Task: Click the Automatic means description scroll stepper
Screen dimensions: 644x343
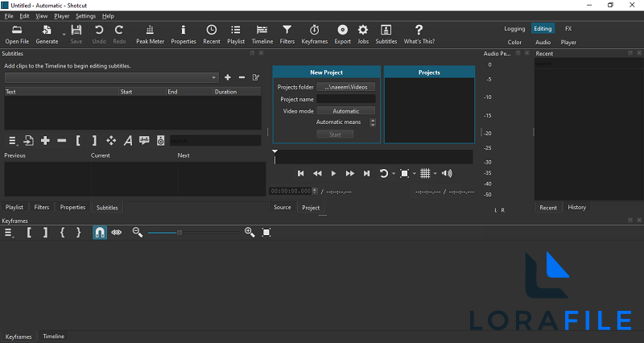Action: coord(373,122)
